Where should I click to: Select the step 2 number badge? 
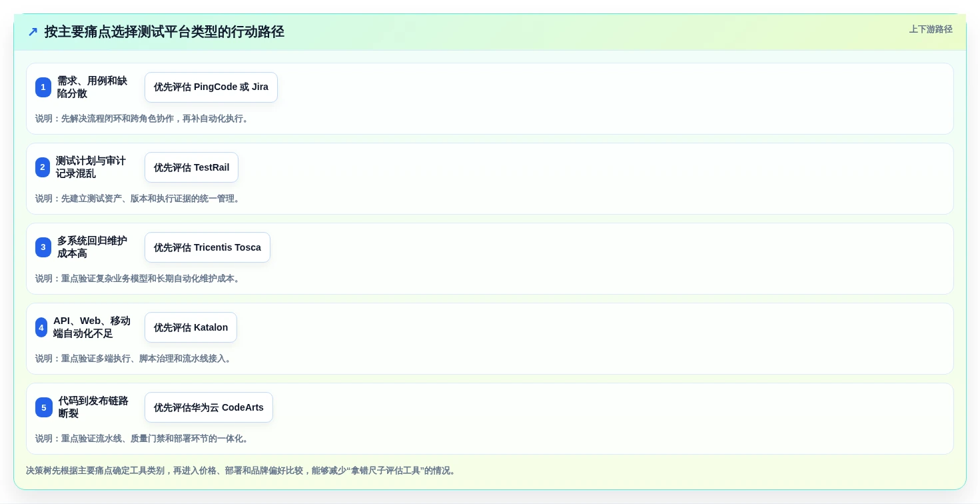tap(43, 167)
